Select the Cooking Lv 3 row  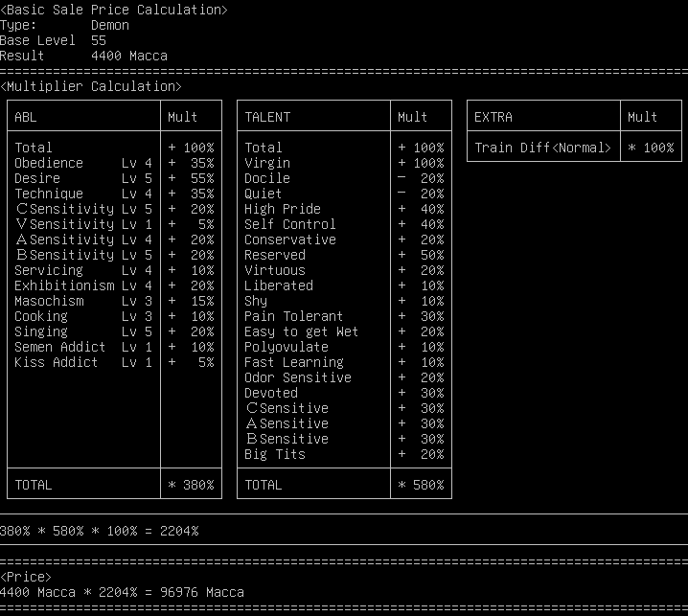pyautogui.click(x=114, y=316)
